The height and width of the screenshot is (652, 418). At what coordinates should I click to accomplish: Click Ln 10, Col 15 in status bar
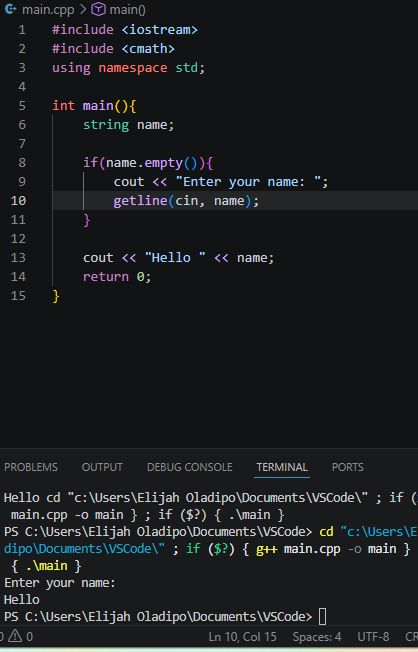(x=242, y=637)
